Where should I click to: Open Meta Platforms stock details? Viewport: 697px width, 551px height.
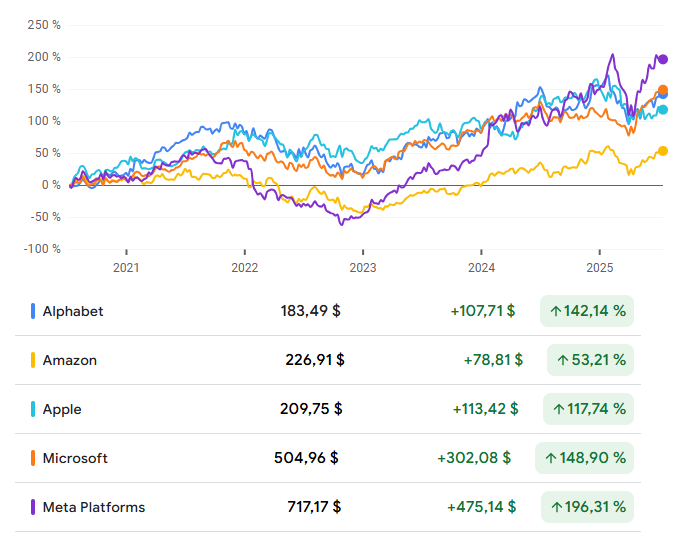tap(94, 507)
